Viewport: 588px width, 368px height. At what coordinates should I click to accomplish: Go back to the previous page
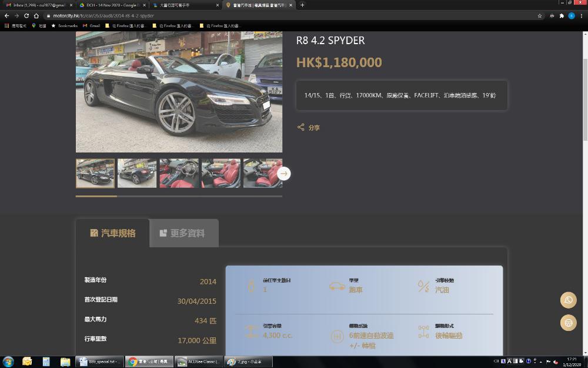point(6,16)
